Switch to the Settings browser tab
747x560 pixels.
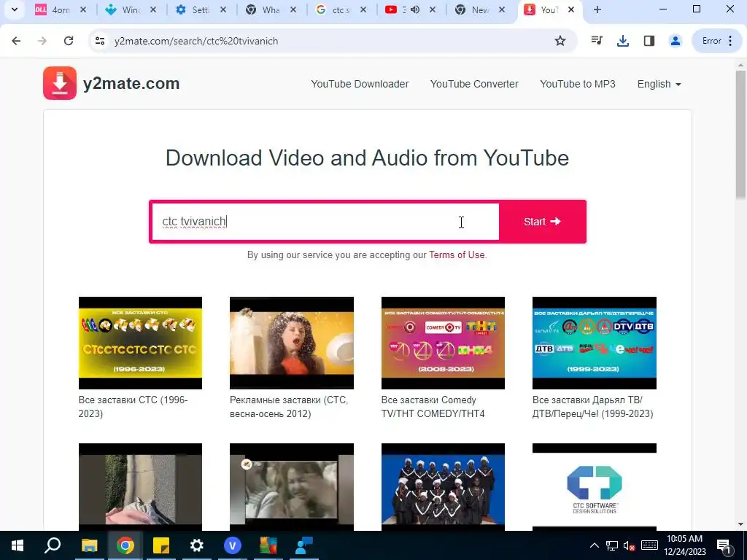[x=201, y=9]
